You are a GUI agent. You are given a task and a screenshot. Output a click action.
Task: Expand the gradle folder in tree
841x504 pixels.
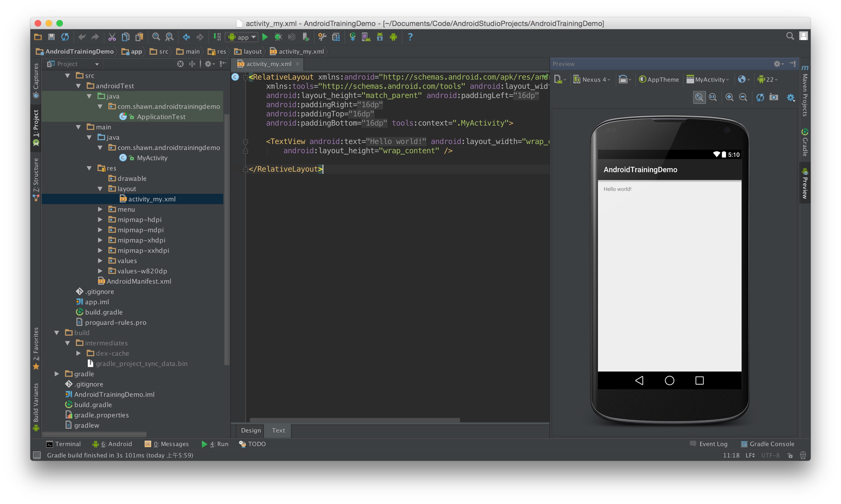point(57,374)
